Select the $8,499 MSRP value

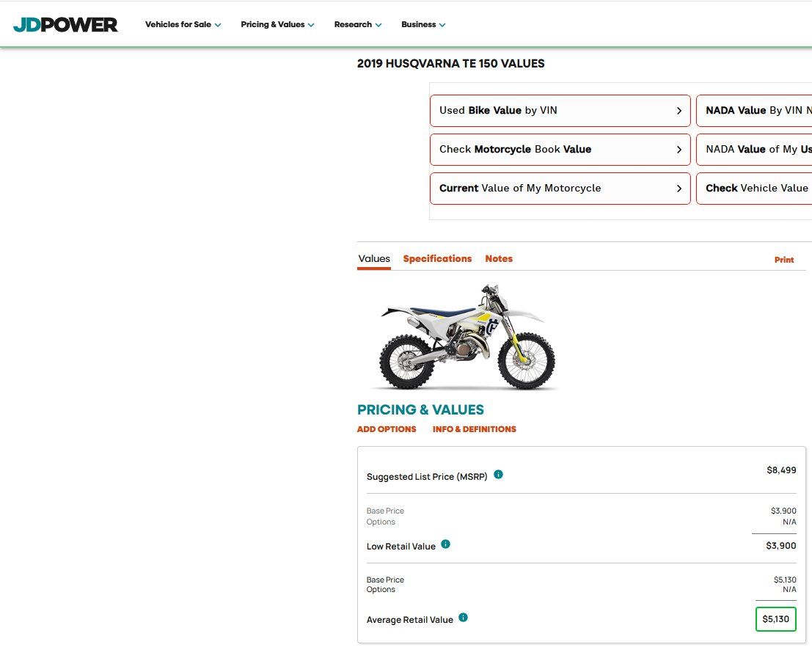tap(781, 470)
